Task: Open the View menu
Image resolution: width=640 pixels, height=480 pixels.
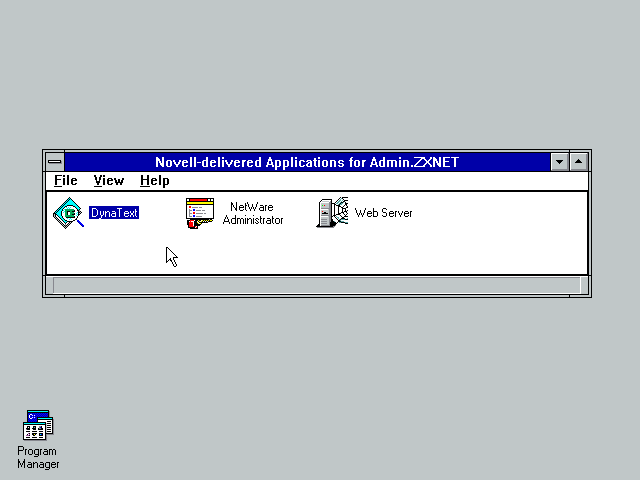Action: click(x=109, y=180)
